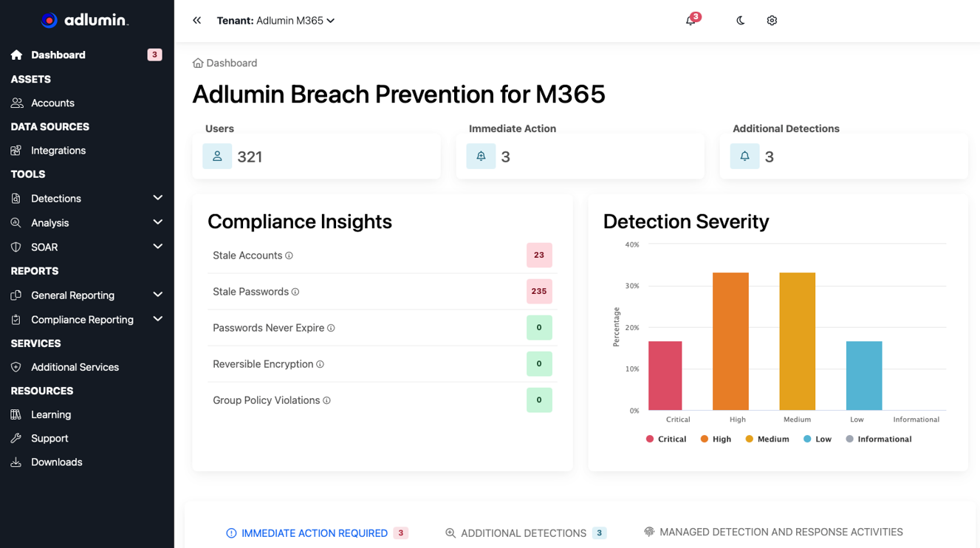
Task: Click the Stale Passwords count badge
Action: pos(539,291)
